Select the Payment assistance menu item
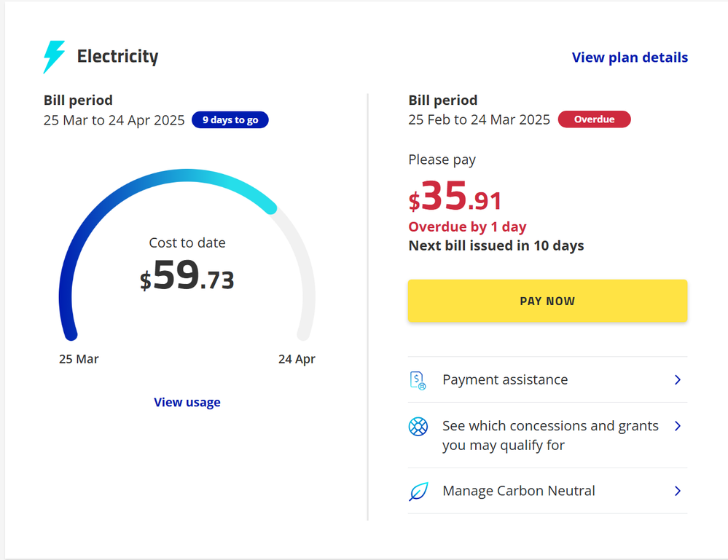Screen dimensions: 728x560 (505, 380)
